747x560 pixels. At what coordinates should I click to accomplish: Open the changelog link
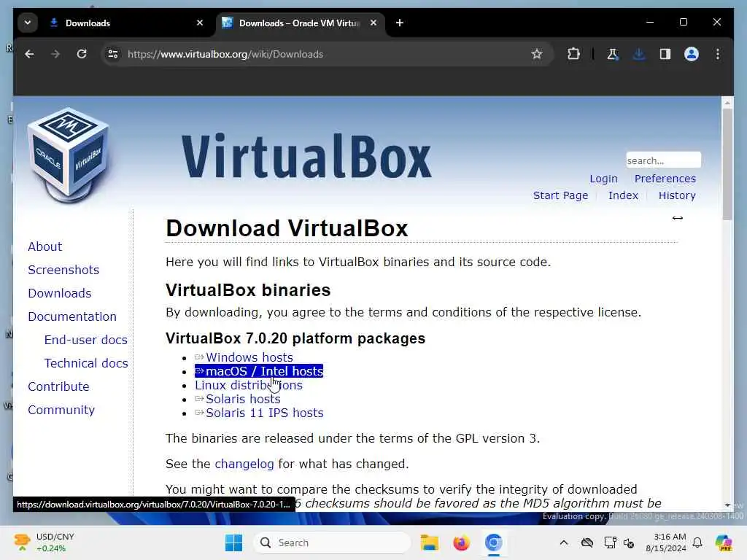point(244,464)
